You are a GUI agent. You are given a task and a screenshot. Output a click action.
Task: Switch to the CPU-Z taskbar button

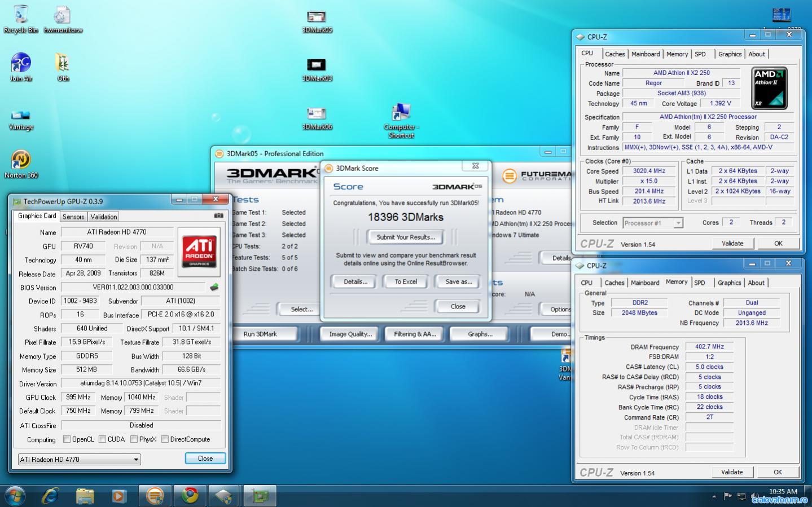(x=225, y=496)
